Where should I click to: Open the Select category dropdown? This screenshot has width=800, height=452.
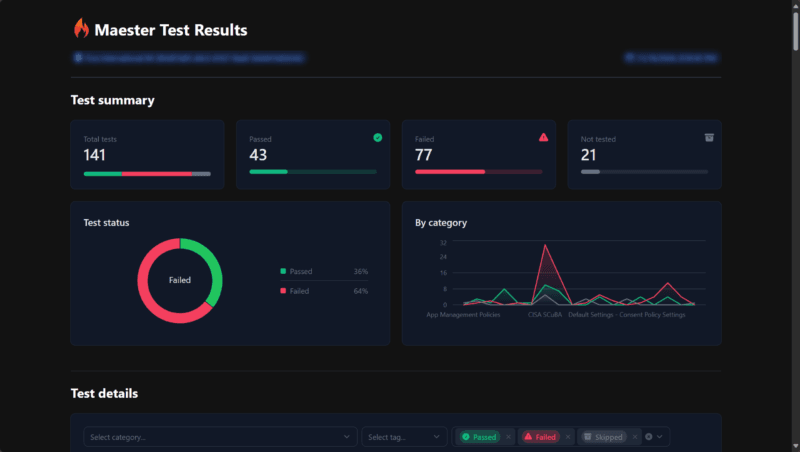tap(220, 437)
